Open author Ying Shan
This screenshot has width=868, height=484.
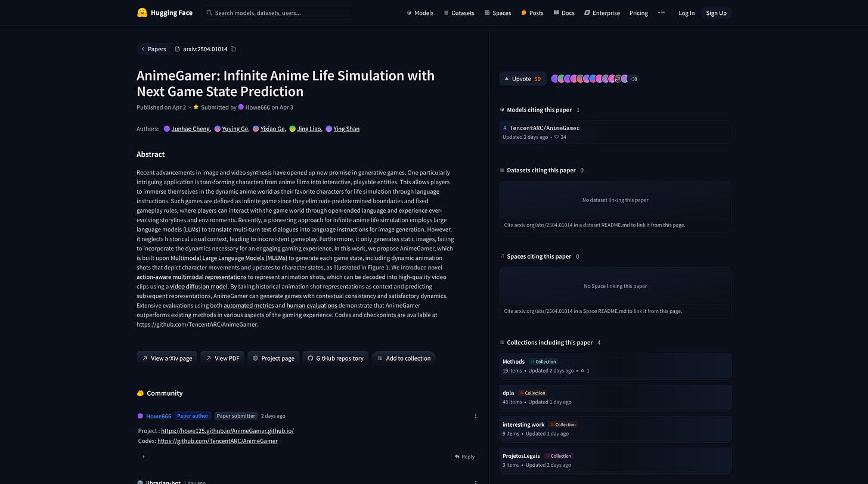(346, 129)
